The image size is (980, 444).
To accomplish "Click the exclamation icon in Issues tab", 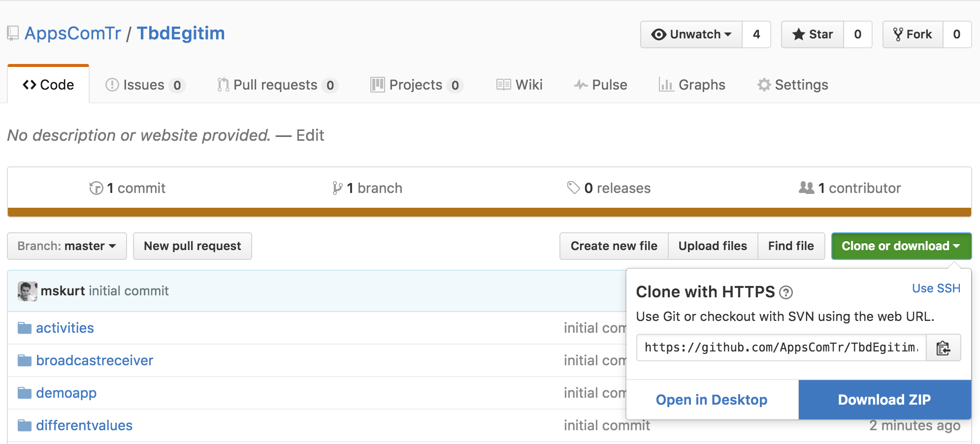I will coord(112,85).
